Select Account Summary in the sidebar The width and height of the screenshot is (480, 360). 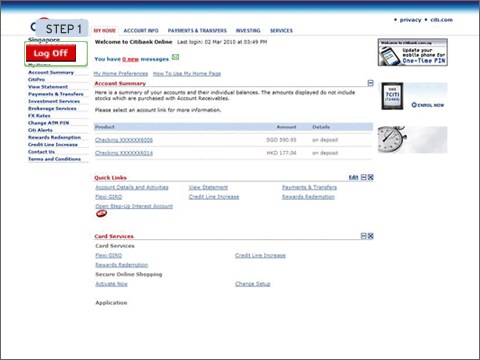click(x=51, y=72)
